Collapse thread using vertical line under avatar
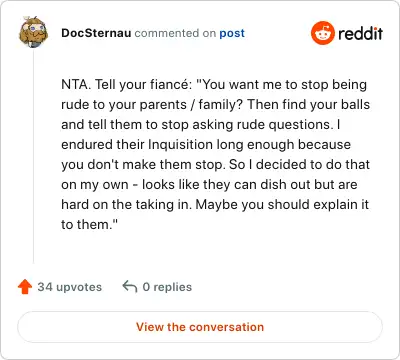The image size is (400, 360). pos(33,156)
